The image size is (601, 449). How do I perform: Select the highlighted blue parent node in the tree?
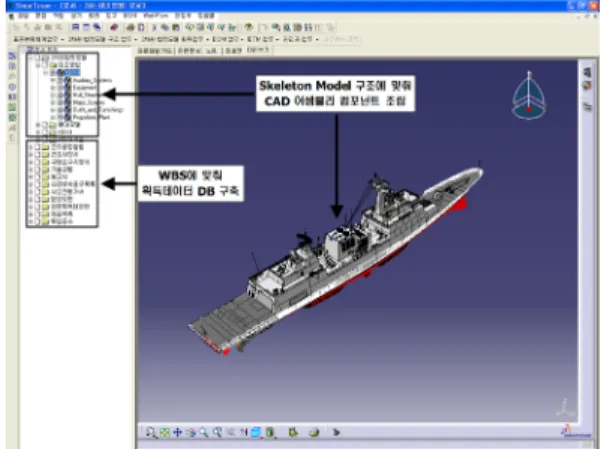72,72
